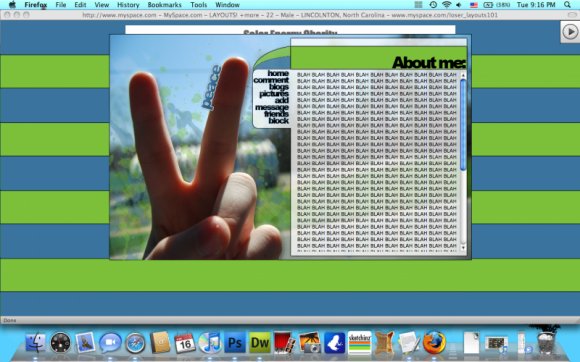Viewport: 580px width, 362px height.
Task: Open the 'friends' navigation link
Action: [276, 114]
